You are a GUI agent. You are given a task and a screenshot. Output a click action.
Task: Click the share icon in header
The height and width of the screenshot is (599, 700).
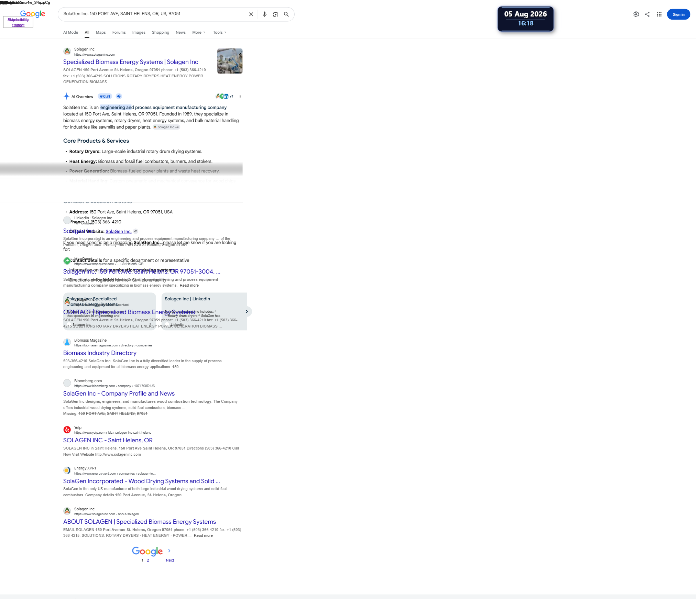(x=647, y=14)
